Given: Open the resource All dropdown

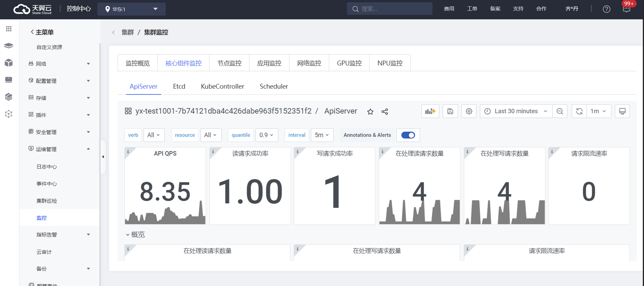Looking at the screenshot, I should coord(211,135).
